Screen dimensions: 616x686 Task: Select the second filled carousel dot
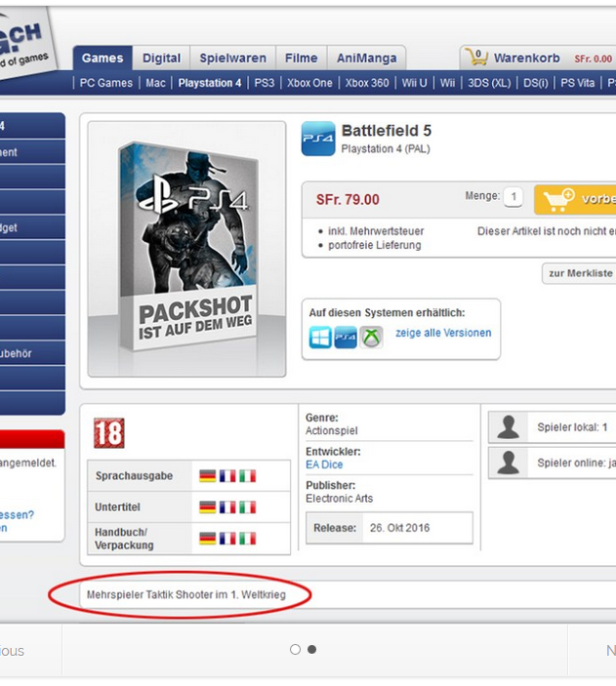(311, 650)
